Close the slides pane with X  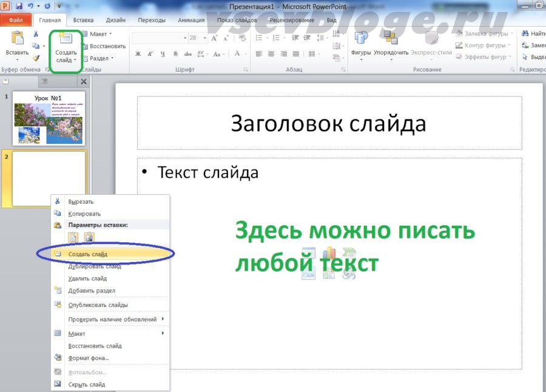click(84, 81)
